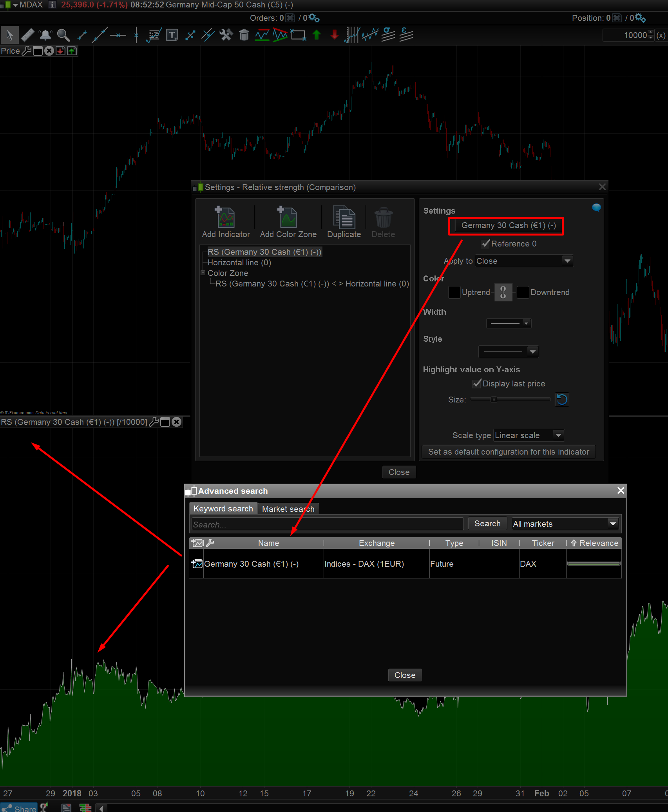Place a red down arrow marker
The width and height of the screenshot is (668, 812).
[334, 35]
